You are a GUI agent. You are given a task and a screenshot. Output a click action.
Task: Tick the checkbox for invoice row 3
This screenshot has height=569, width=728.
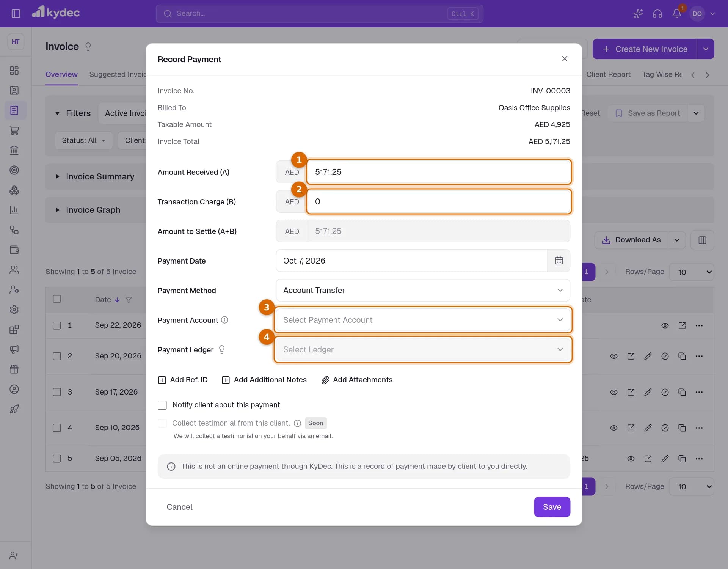point(57,392)
